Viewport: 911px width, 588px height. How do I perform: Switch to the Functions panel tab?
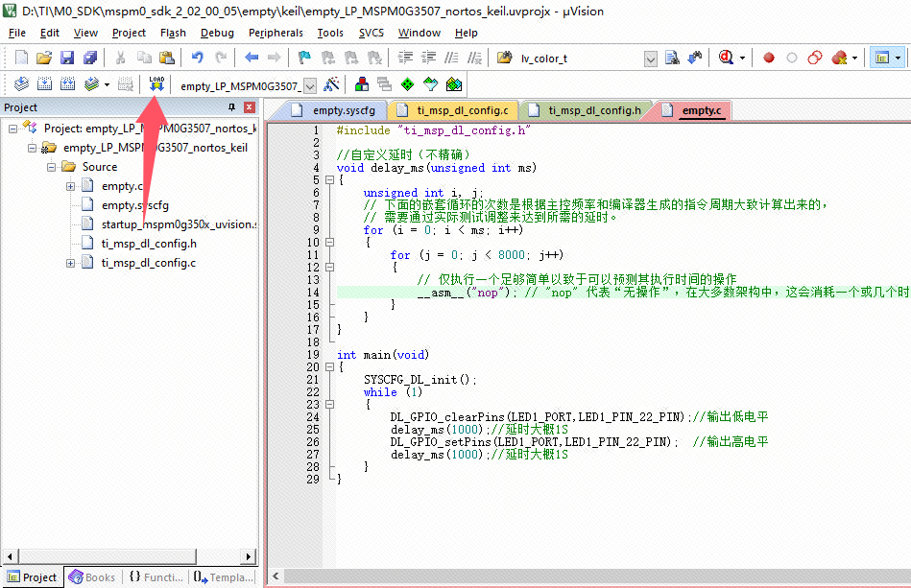click(x=156, y=577)
